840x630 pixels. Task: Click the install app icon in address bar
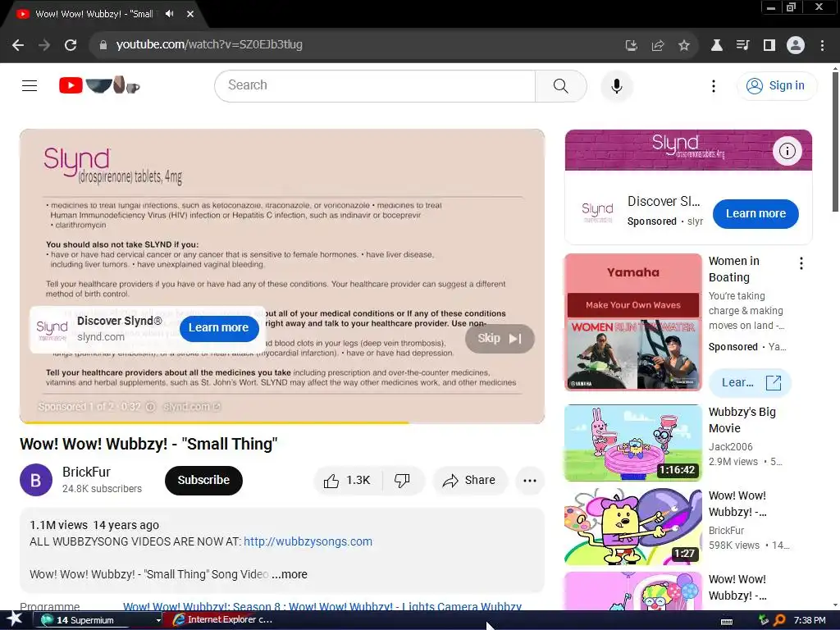[632, 45]
